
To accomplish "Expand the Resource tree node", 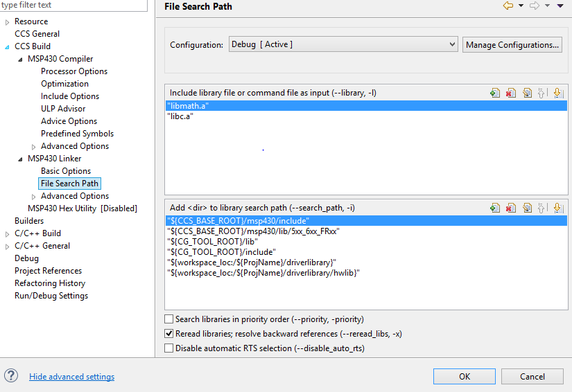I will tap(8, 21).
